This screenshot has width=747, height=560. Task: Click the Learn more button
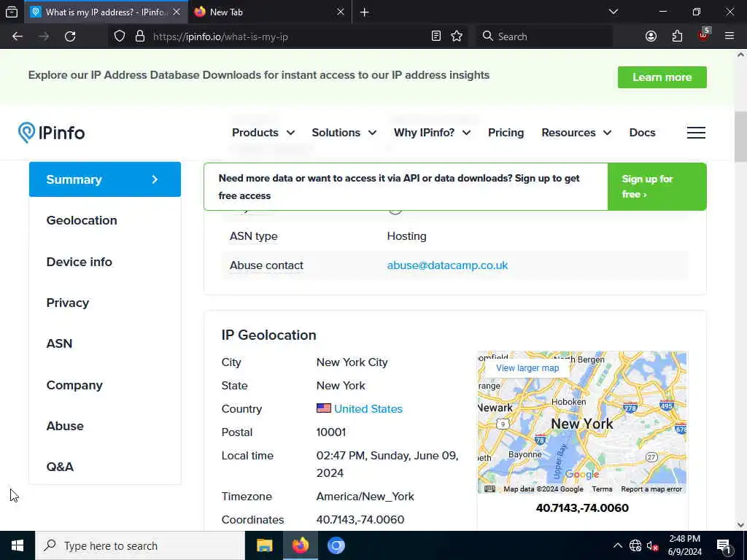coord(662,77)
